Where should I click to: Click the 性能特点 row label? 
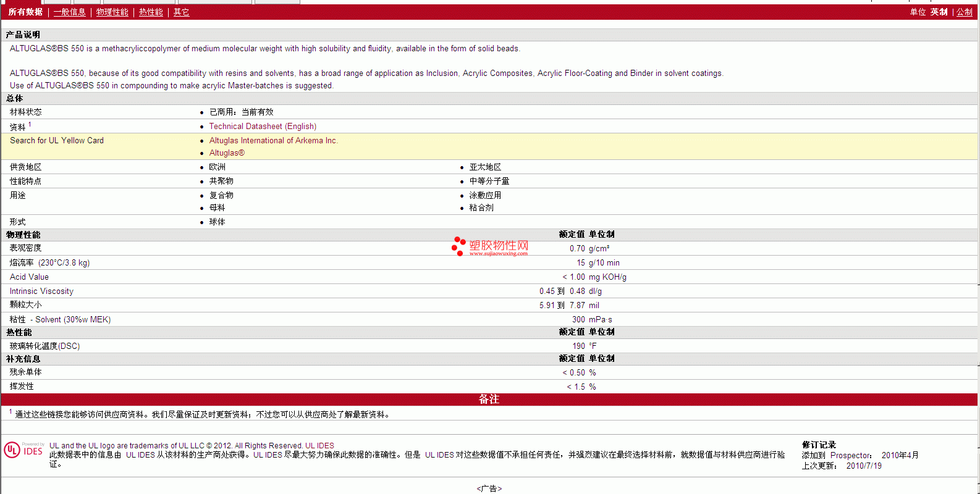[25, 181]
